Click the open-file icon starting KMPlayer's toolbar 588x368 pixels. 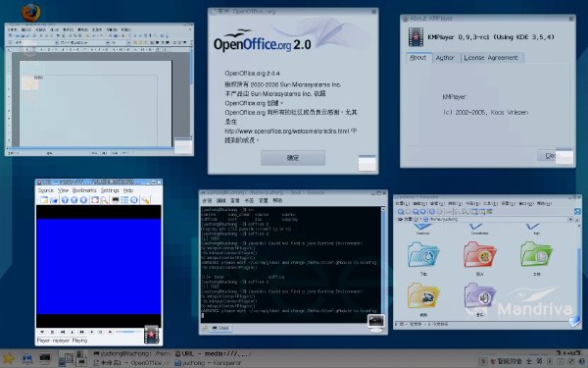coord(44,200)
